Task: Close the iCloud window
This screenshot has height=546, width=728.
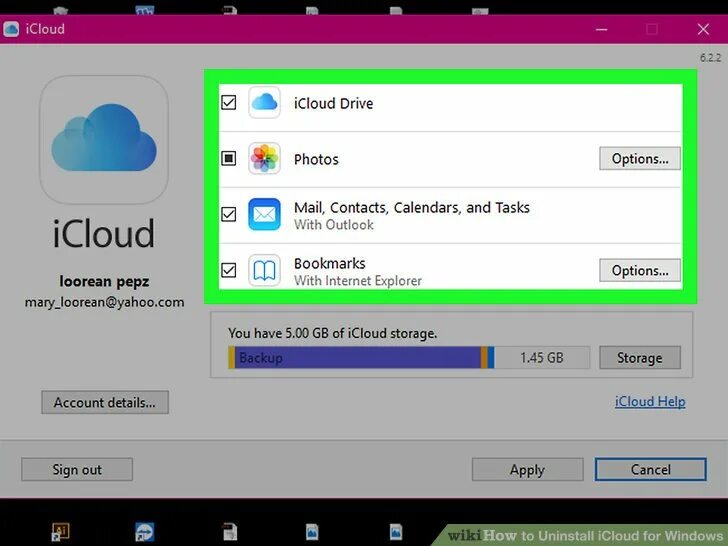Action: point(703,29)
